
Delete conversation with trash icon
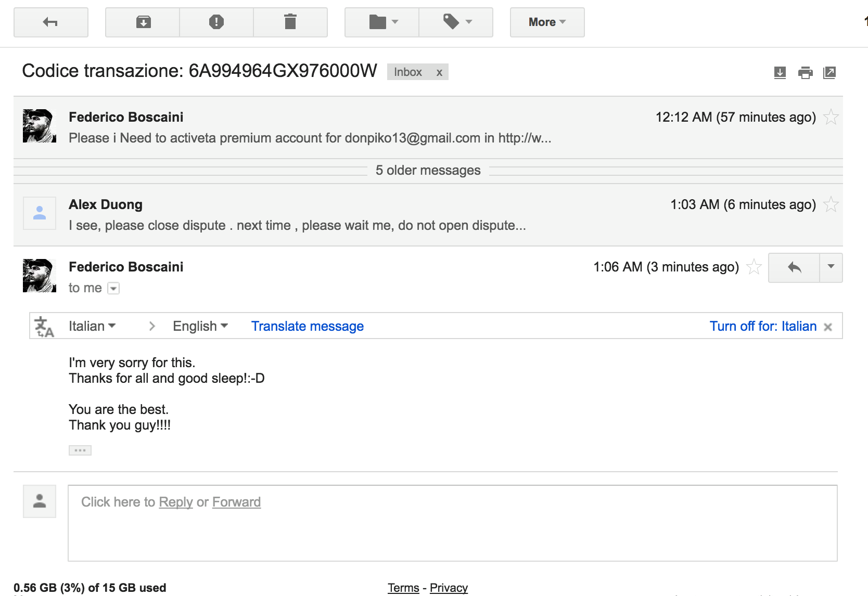pyautogui.click(x=290, y=22)
